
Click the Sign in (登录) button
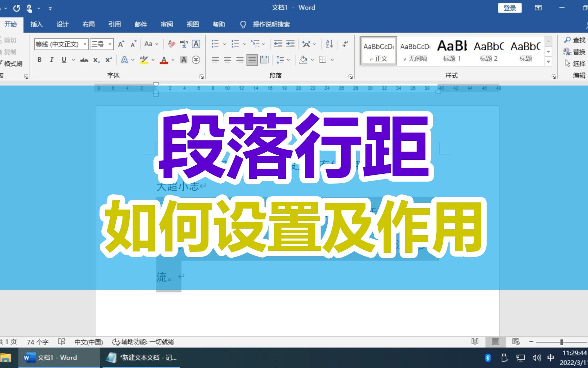click(510, 8)
